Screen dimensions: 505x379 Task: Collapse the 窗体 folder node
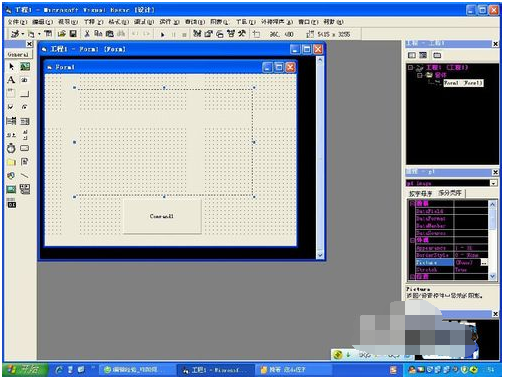(x=420, y=75)
